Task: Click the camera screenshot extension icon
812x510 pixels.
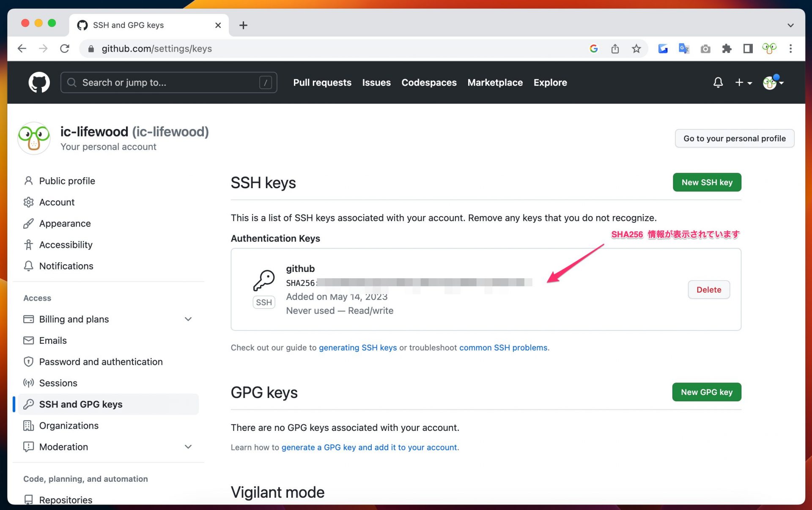Action: tap(705, 49)
